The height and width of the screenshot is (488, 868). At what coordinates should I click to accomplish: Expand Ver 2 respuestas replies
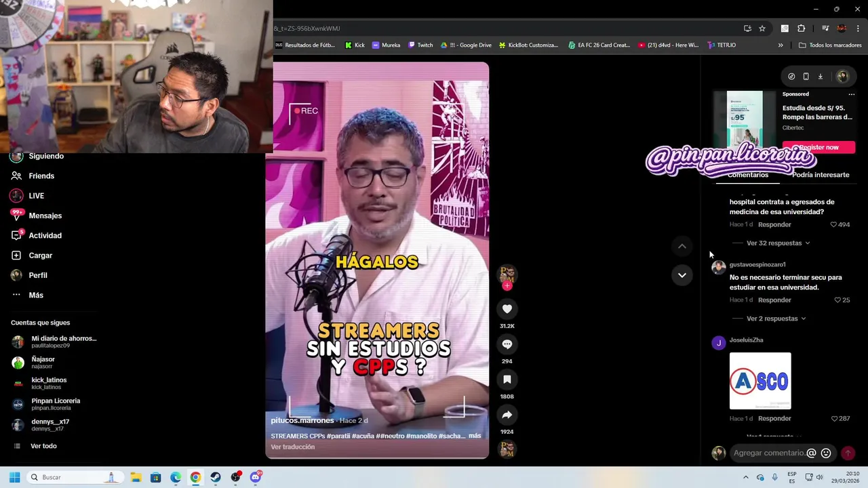(776, 319)
